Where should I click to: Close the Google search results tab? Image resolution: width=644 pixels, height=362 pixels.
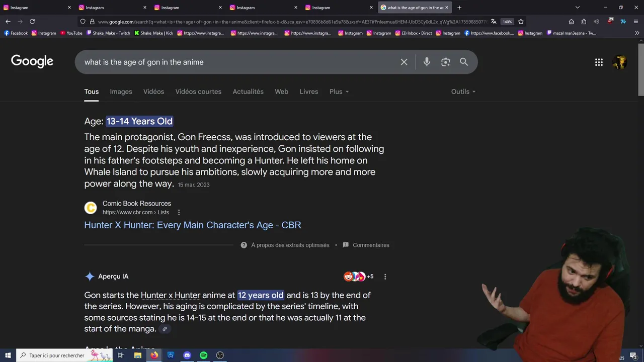(x=446, y=8)
